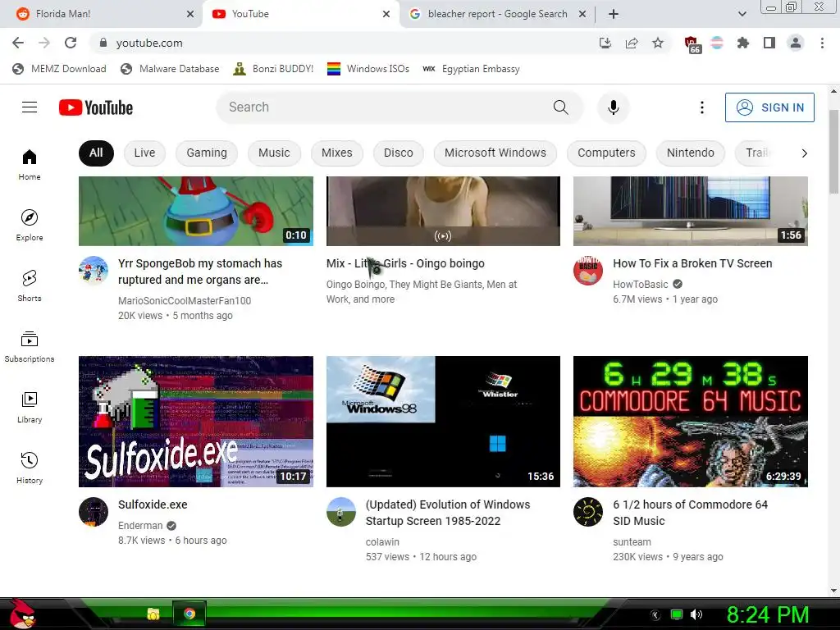Open Subscriptions in sidebar
This screenshot has height=630, width=840.
30,347
